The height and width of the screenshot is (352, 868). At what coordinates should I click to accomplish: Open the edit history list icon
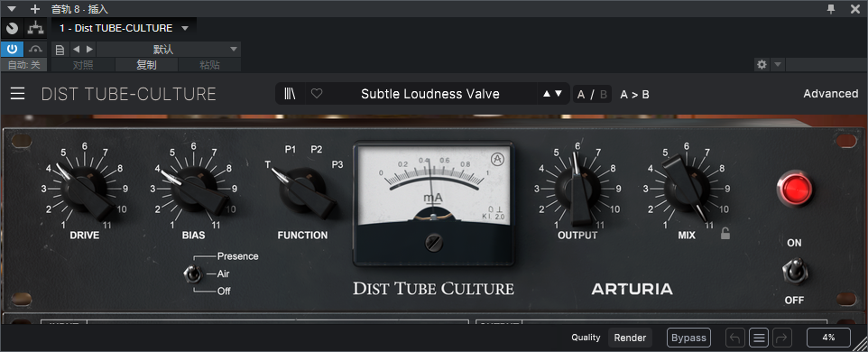coord(760,338)
